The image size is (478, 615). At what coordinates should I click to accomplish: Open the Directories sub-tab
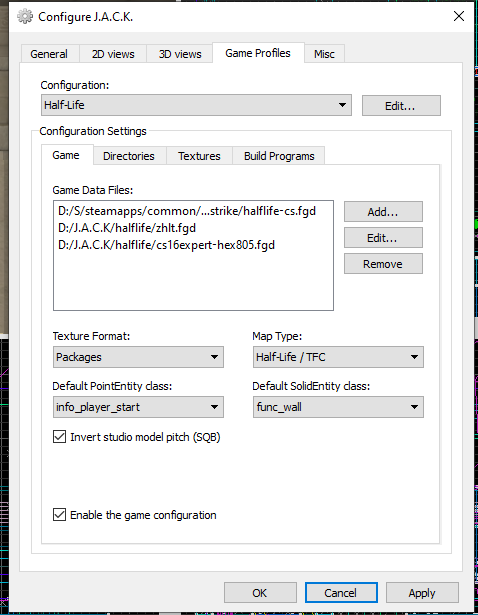pos(129,156)
